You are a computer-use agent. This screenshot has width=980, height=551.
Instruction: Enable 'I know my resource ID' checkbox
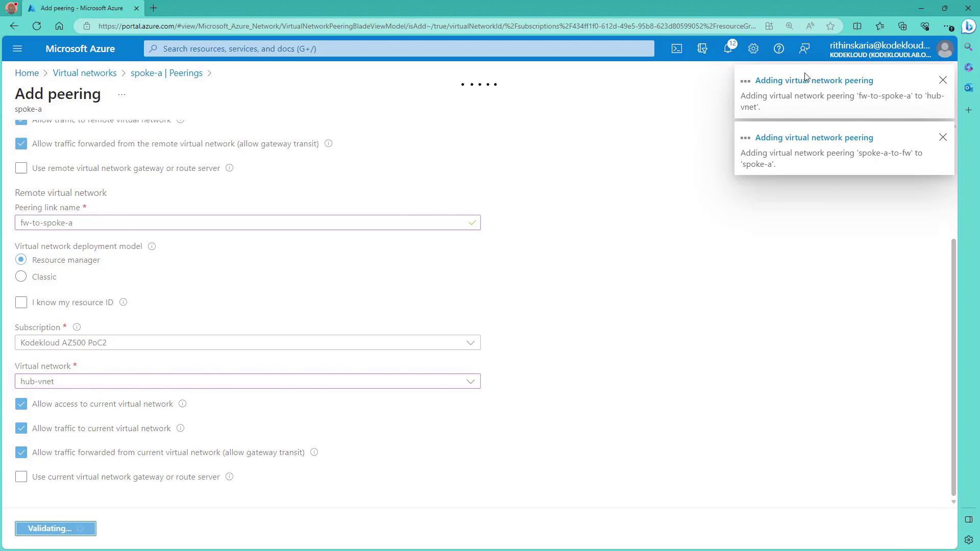tap(21, 302)
